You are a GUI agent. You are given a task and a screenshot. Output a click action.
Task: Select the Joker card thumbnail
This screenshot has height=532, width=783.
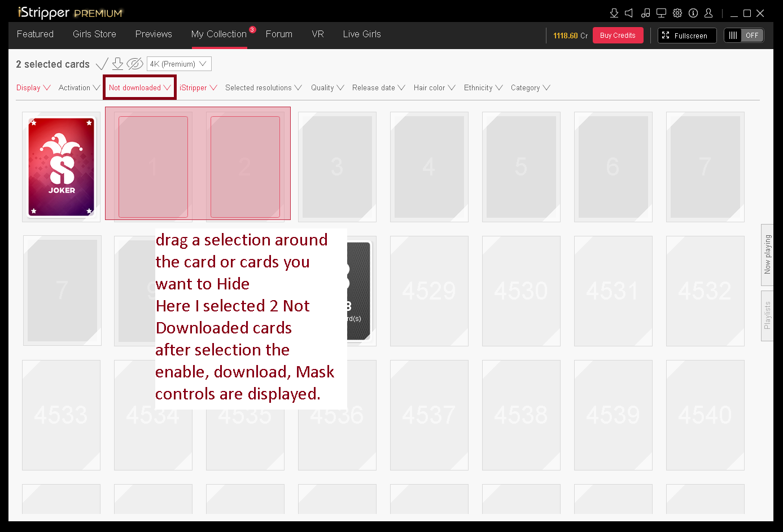click(62, 166)
